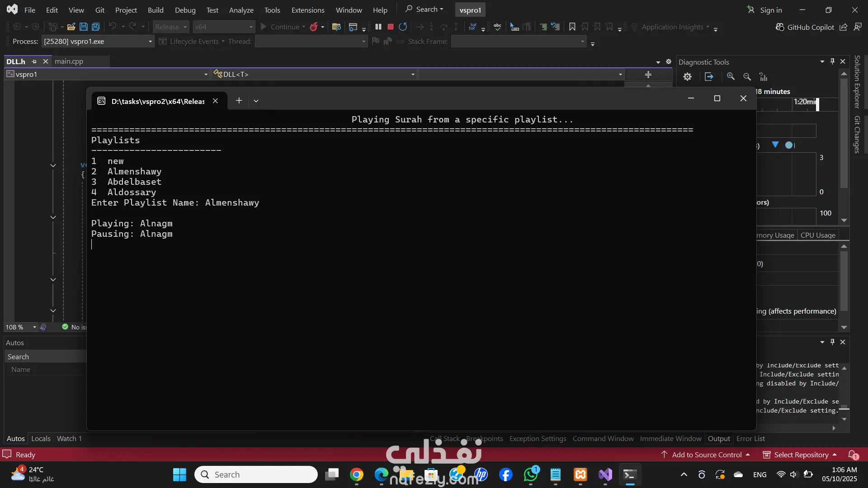Split editor with the split handle

coord(648,75)
